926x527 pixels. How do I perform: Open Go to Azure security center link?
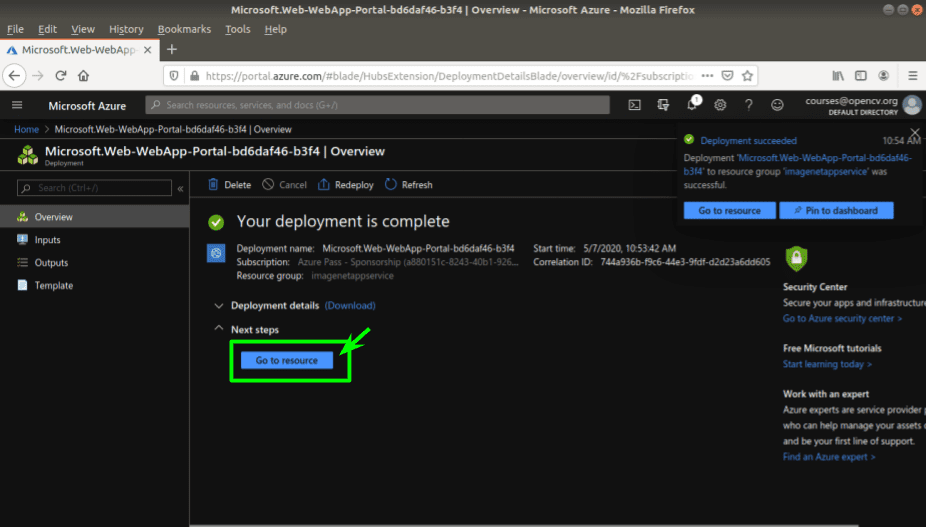click(842, 318)
